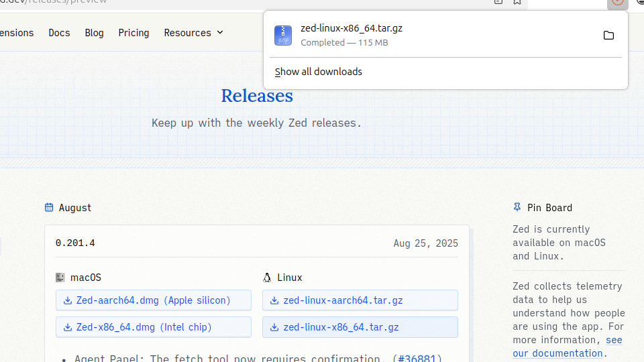Click the 'Completed — 115 MB' download status
Image resolution: width=644 pixels, height=362 pixels.
click(344, 43)
